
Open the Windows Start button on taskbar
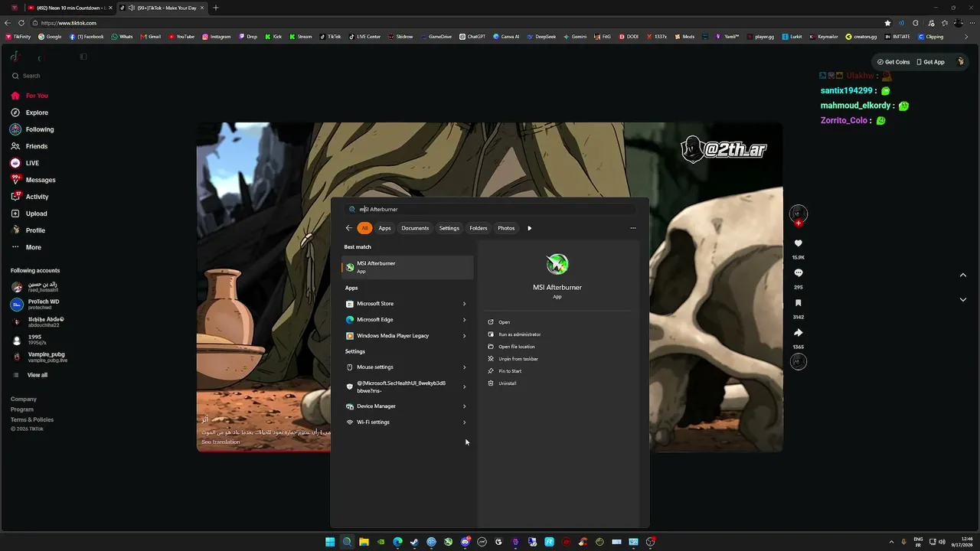pos(330,542)
